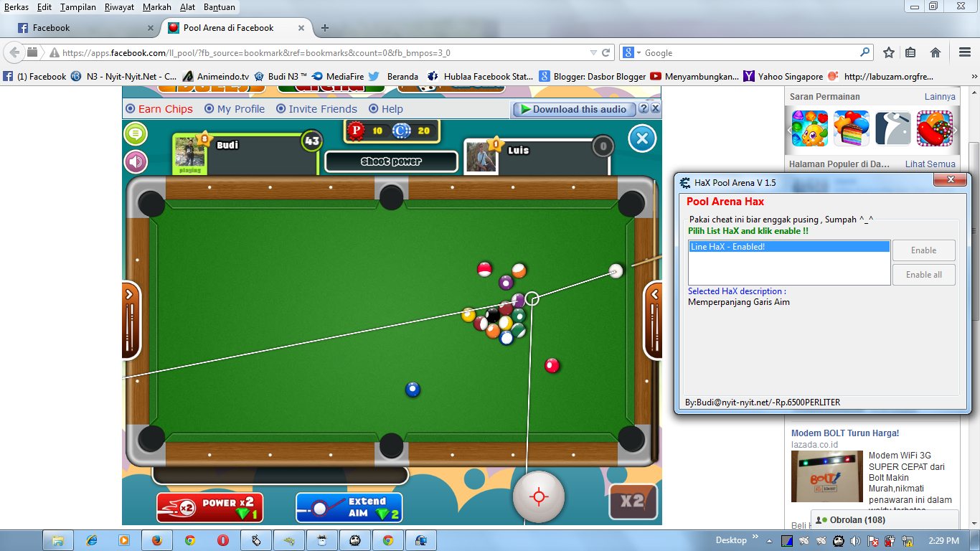This screenshot has height=551, width=980.
Task: Click the help question mark on download bar
Action: tap(644, 108)
